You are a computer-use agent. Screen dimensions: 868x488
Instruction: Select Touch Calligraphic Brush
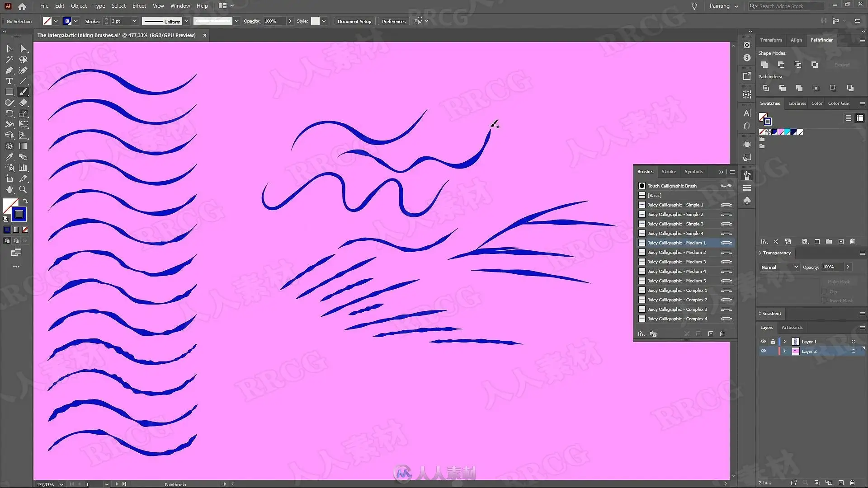[x=685, y=186]
